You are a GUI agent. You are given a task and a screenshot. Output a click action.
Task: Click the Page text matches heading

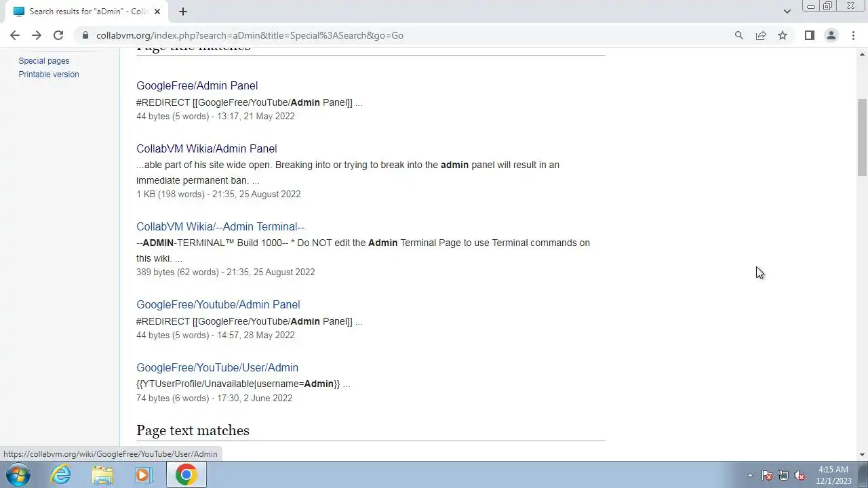pyautogui.click(x=193, y=430)
